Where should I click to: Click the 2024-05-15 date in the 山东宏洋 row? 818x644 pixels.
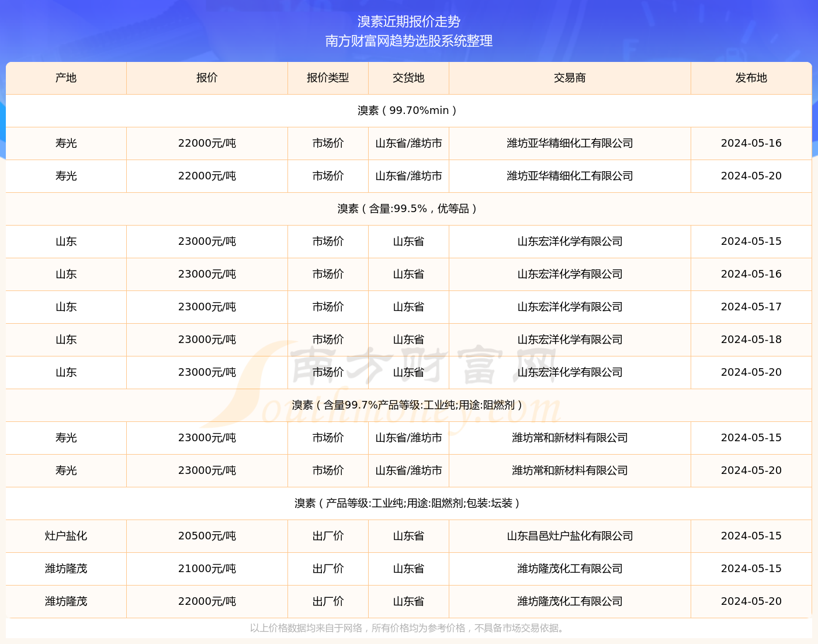751,241
